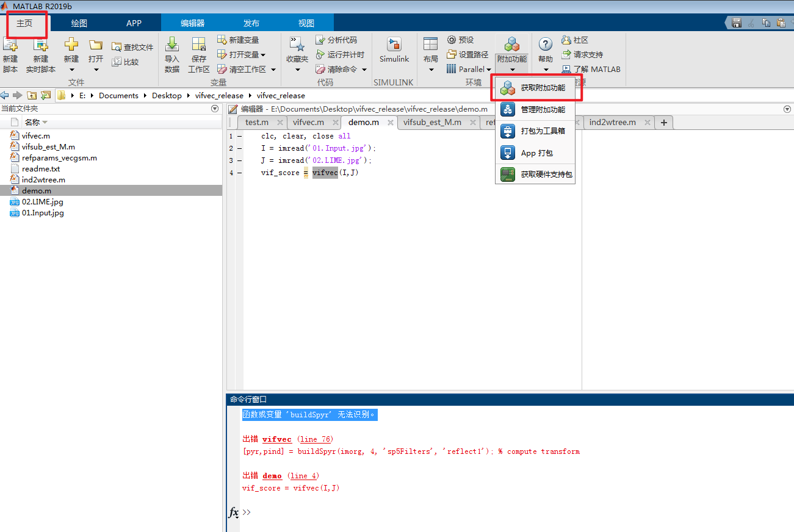
Task: Click the fx icon beside the command prompt
Action: pos(233,512)
